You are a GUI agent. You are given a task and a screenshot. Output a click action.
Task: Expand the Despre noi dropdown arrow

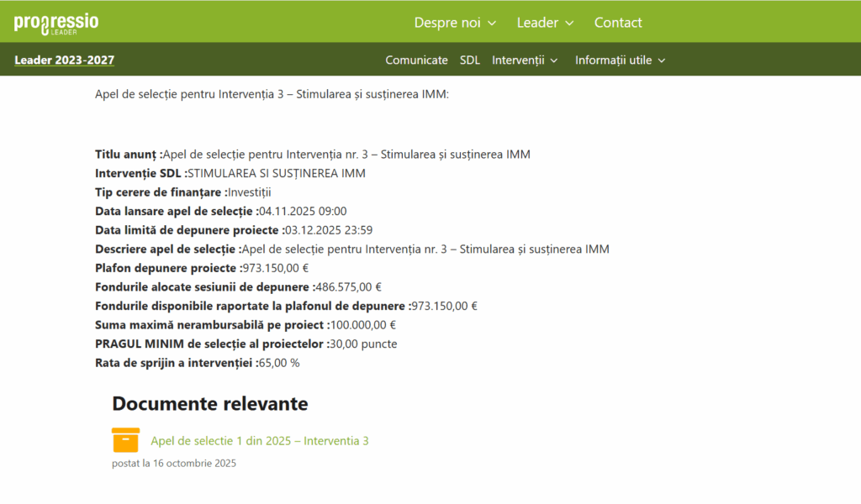click(x=492, y=24)
